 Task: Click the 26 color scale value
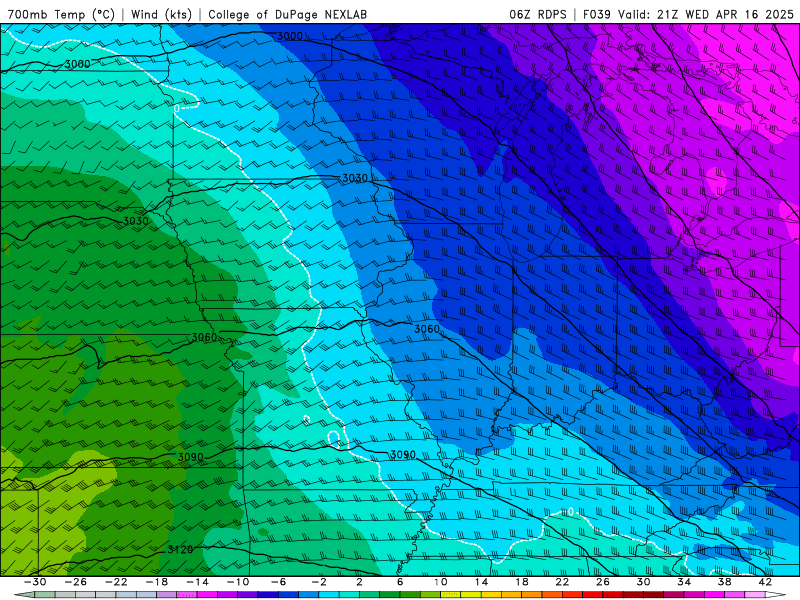tap(603, 582)
